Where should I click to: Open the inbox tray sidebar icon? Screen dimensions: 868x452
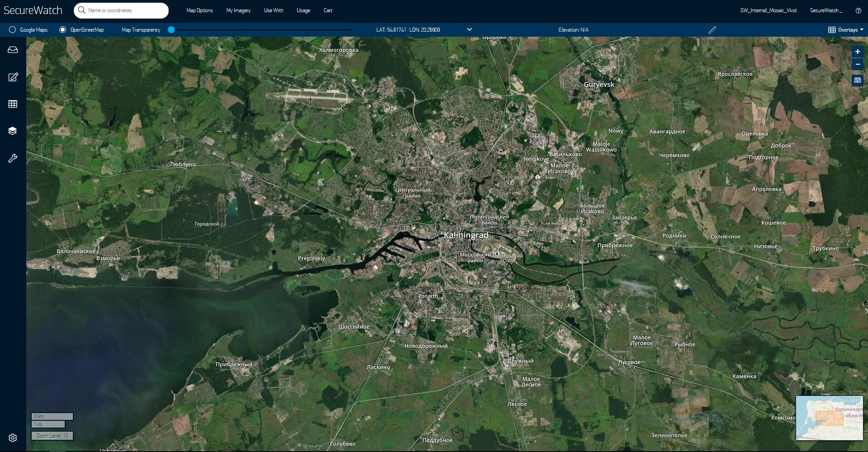click(x=13, y=50)
